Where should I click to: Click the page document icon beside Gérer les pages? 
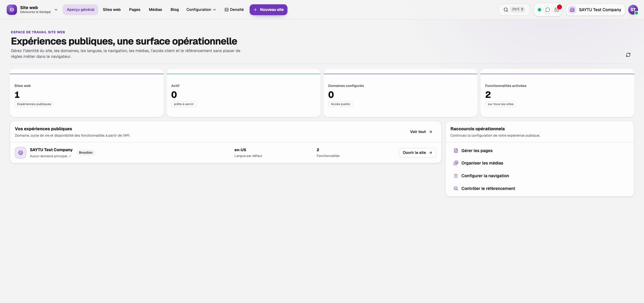[456, 151]
